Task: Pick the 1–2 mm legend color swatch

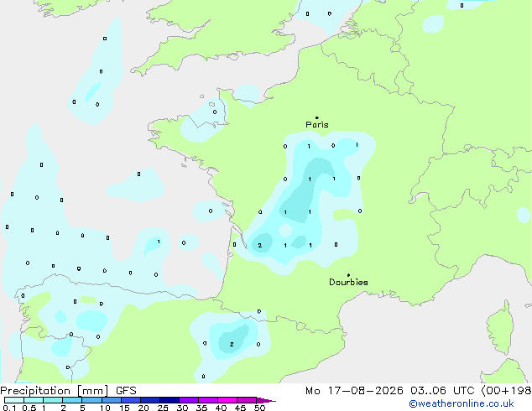Action: coord(53,400)
